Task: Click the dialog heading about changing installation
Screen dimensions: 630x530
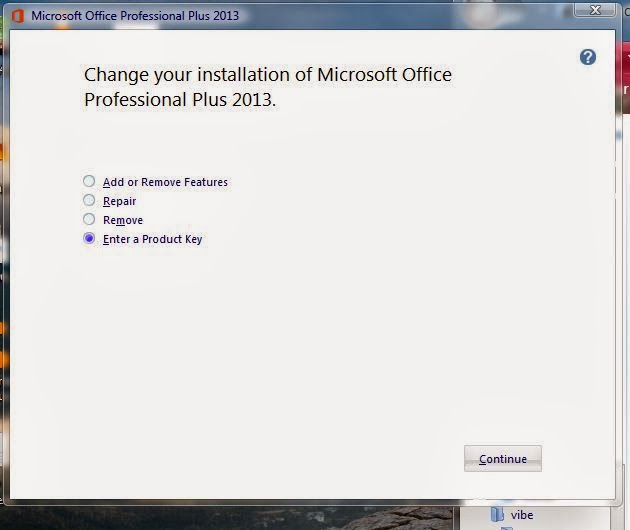Action: pos(268,87)
